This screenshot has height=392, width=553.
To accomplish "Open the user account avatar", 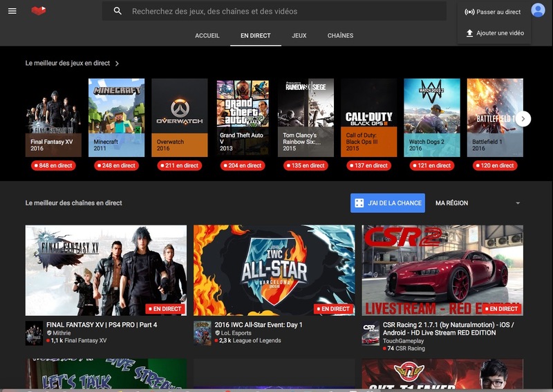I will [x=538, y=10].
